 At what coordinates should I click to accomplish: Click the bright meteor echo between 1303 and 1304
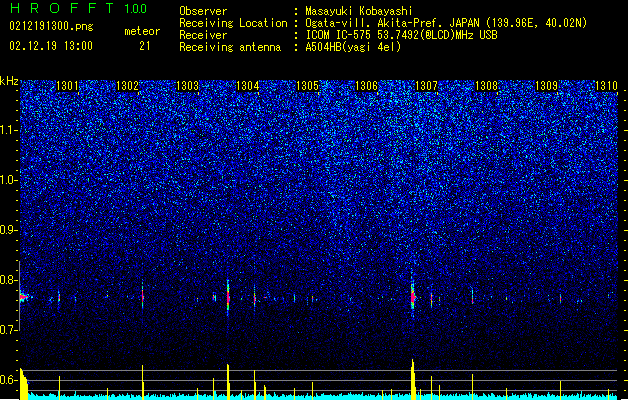[228, 297]
